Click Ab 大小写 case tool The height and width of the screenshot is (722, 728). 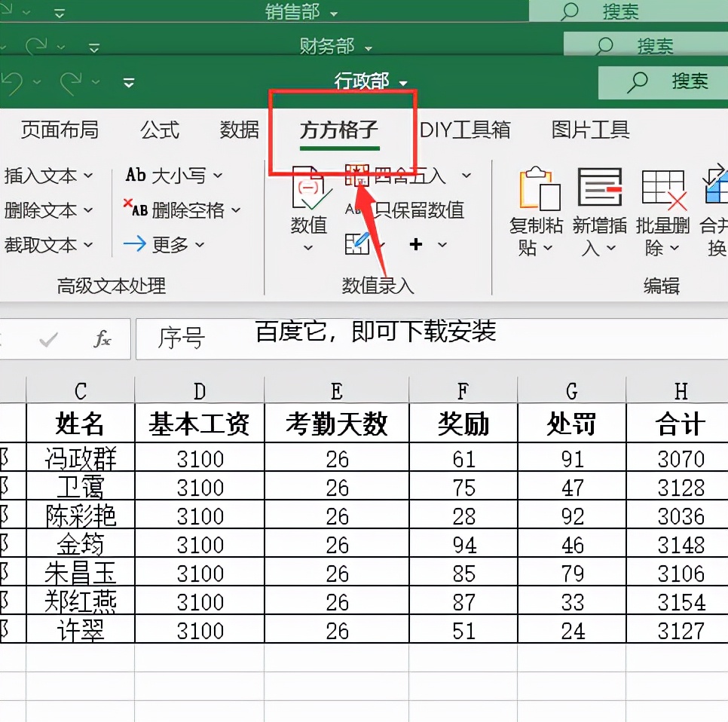174,176
